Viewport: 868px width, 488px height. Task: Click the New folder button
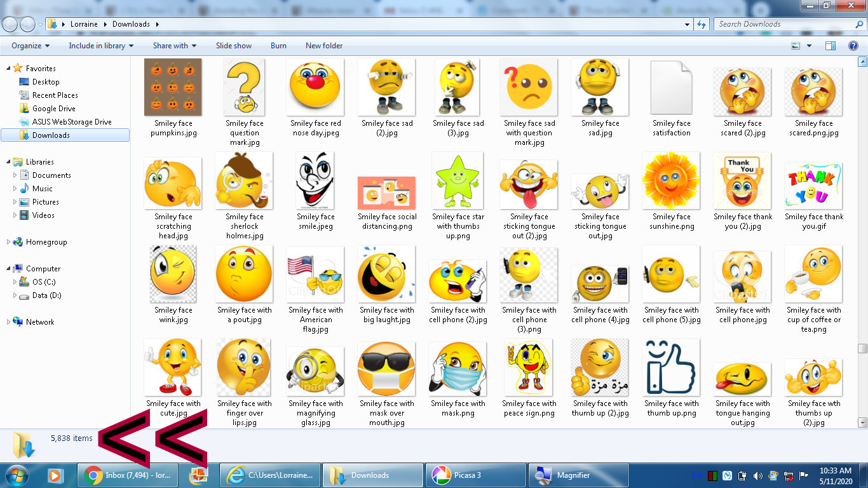pyautogui.click(x=323, y=46)
